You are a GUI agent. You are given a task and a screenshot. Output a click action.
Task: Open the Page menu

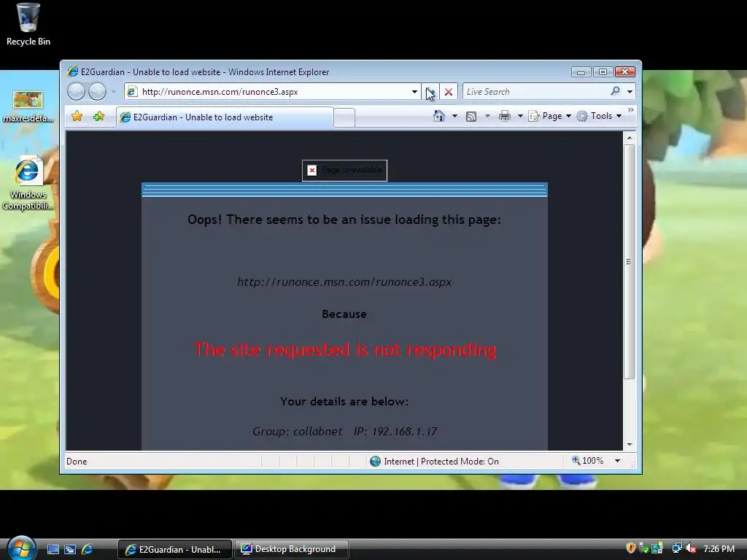(x=550, y=116)
